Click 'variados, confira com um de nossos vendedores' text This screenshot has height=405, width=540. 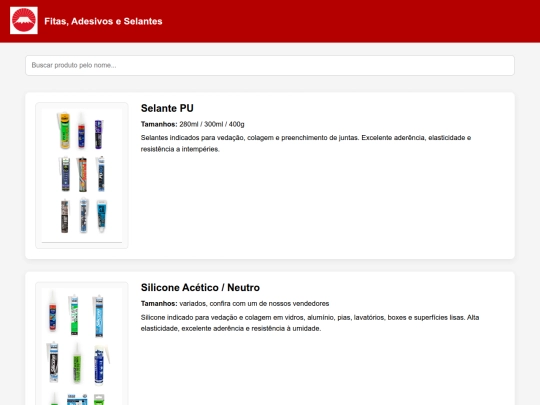tap(254, 304)
